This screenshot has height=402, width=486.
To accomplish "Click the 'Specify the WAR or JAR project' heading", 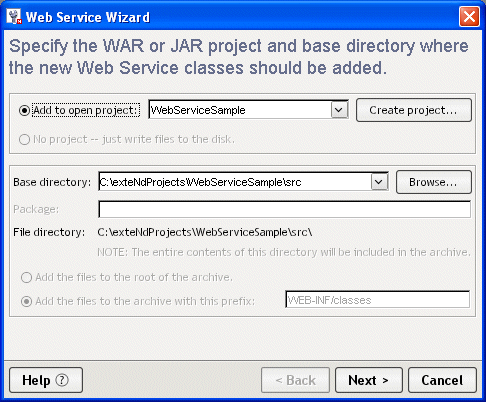I will point(239,57).
